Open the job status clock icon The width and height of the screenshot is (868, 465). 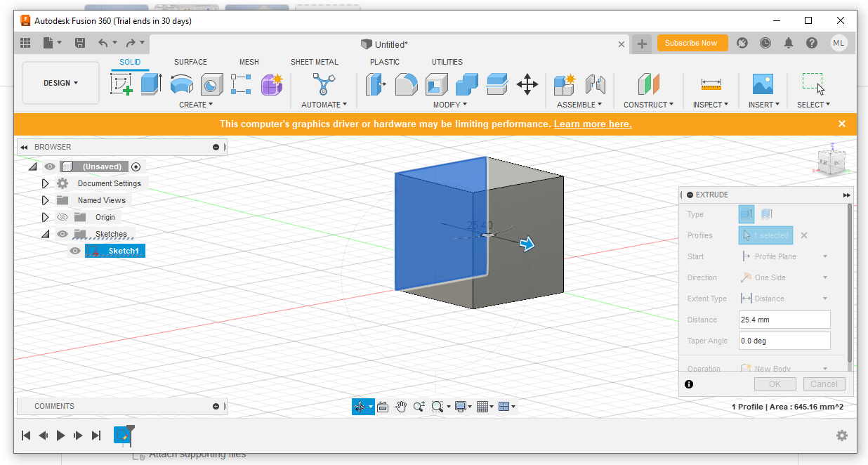tap(765, 43)
